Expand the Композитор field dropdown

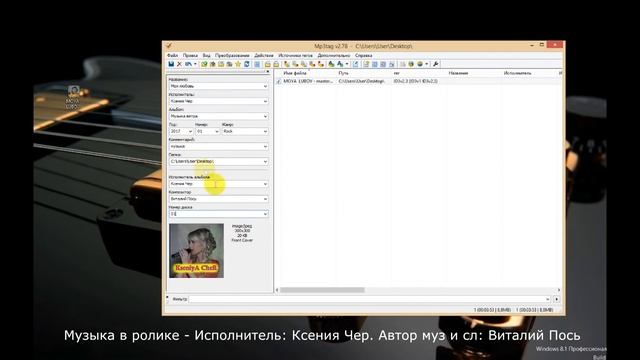[x=265, y=199]
